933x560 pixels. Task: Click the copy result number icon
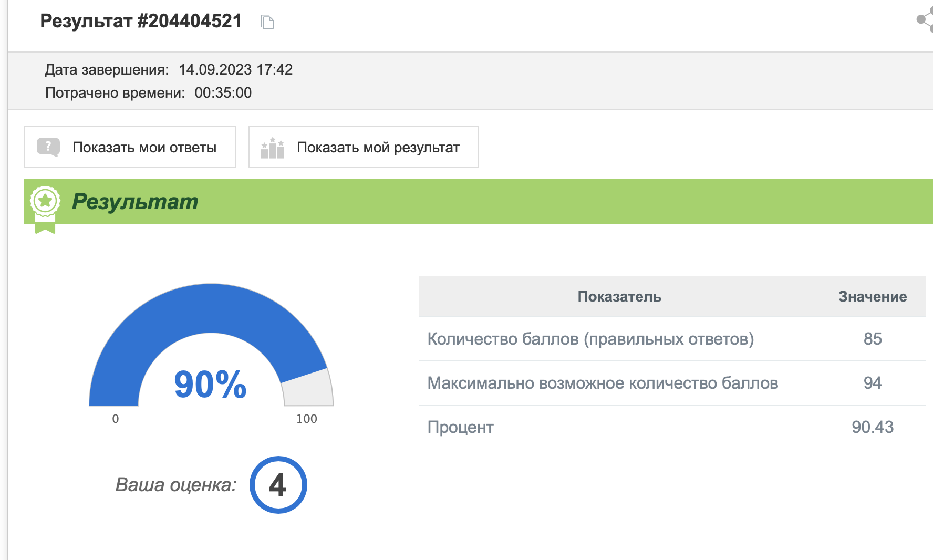[267, 22]
